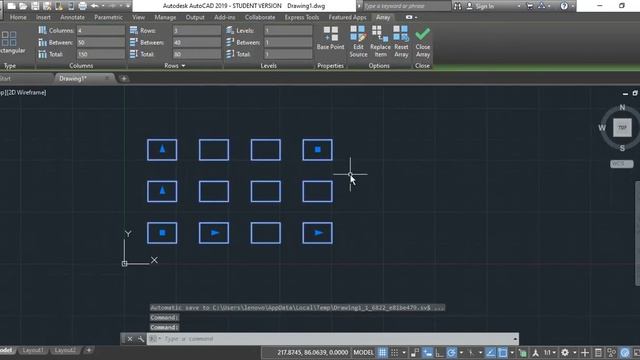
Task: Click the keyword search box in title bar
Action: point(407,6)
